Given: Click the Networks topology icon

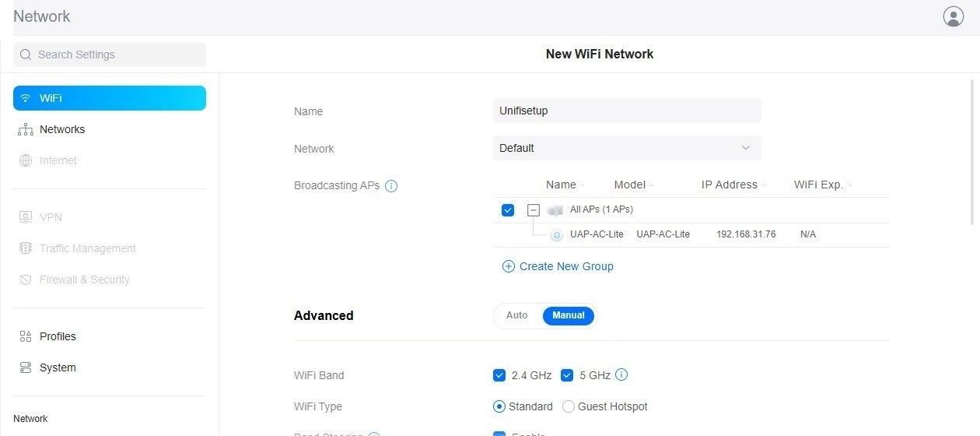Looking at the screenshot, I should (26, 129).
